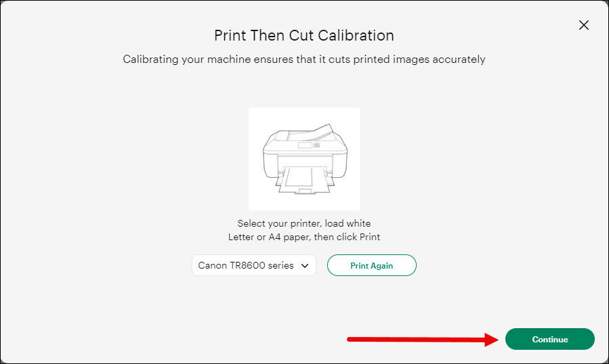Screen dimensions: 609x364
Task: Click the Print Then Cut Calibration heading
Action: pyautogui.click(x=304, y=35)
